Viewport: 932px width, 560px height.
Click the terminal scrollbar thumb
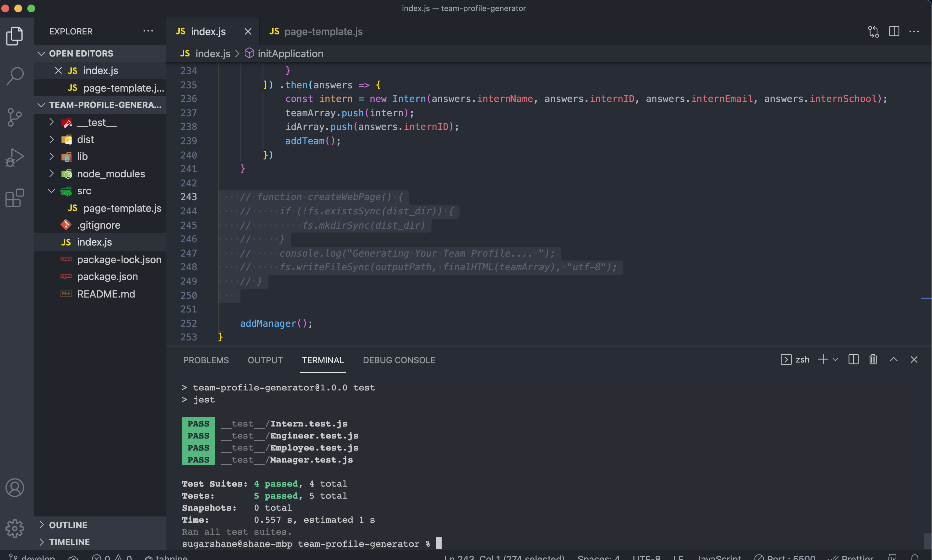(927, 541)
